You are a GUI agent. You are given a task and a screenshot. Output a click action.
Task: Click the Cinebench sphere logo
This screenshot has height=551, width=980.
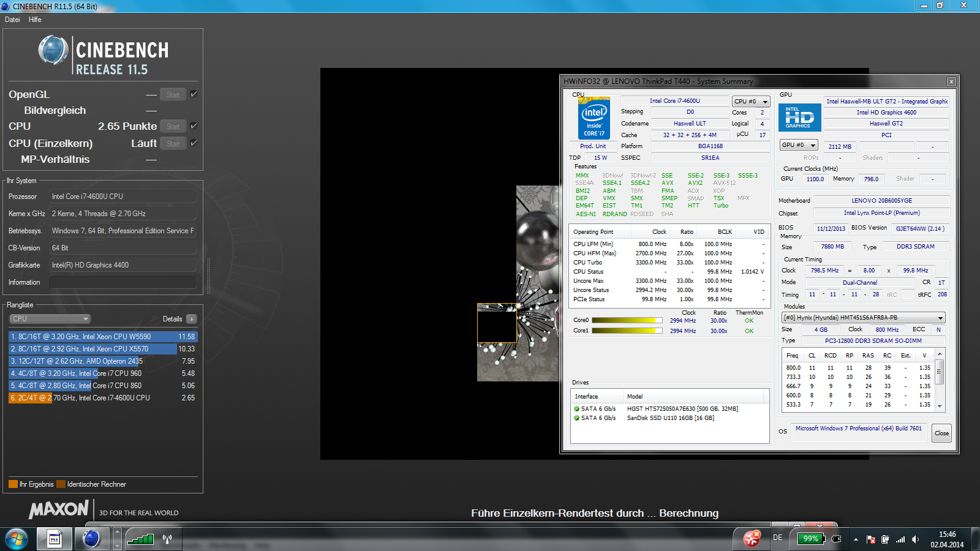(53, 50)
